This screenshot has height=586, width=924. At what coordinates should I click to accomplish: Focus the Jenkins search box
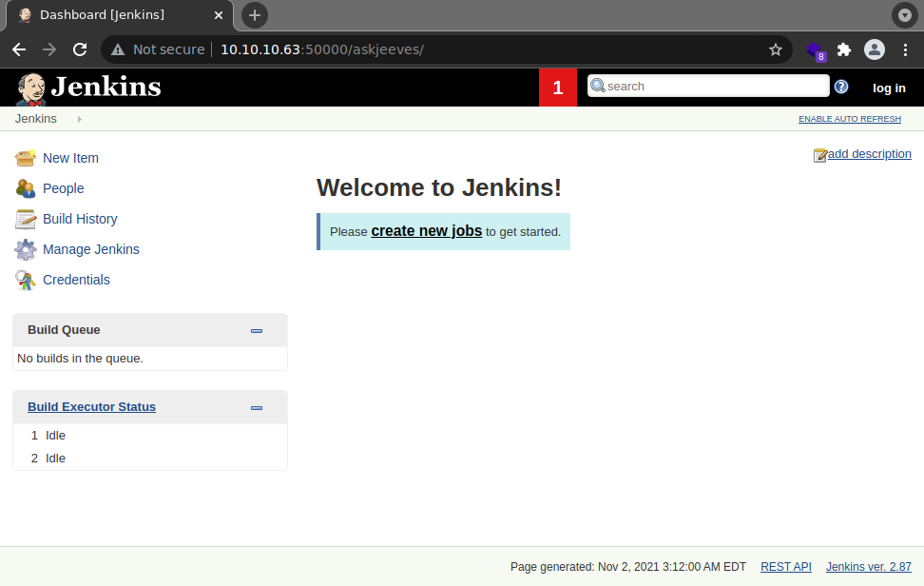(x=715, y=86)
